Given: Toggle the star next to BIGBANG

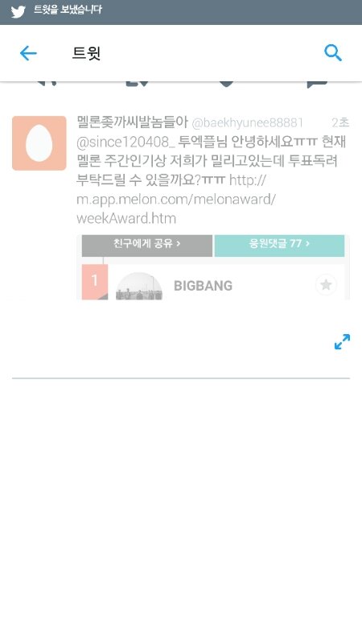Looking at the screenshot, I should tap(326, 285).
